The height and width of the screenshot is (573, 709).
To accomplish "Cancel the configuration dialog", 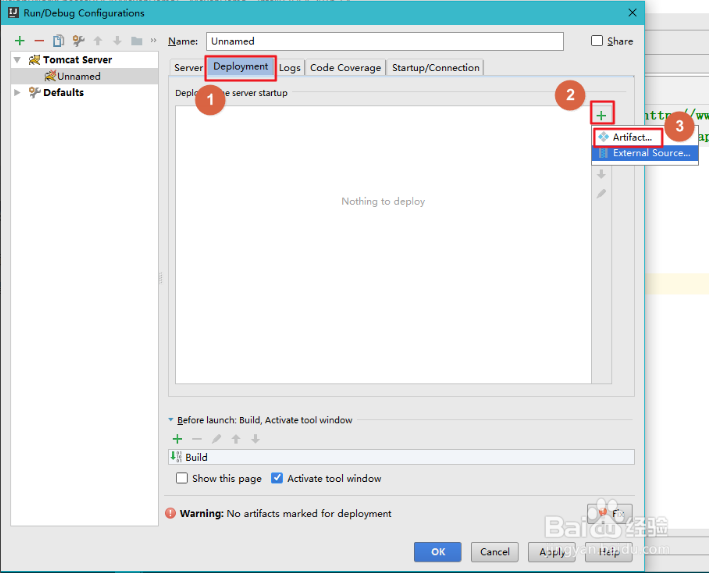I will click(495, 552).
